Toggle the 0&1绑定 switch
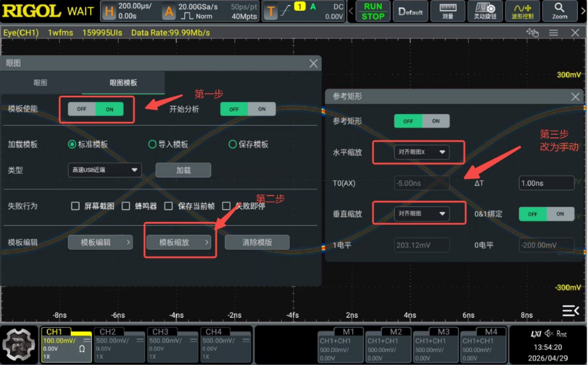 tap(546, 214)
